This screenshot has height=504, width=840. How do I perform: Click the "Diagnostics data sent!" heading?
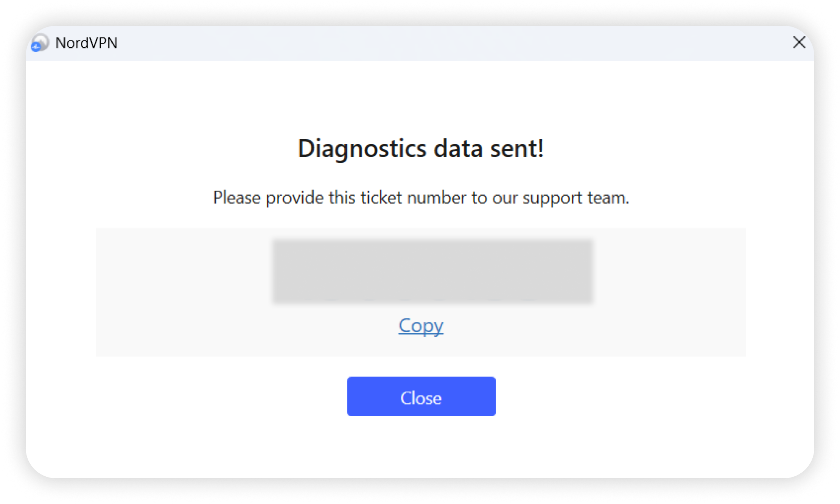[x=421, y=148]
